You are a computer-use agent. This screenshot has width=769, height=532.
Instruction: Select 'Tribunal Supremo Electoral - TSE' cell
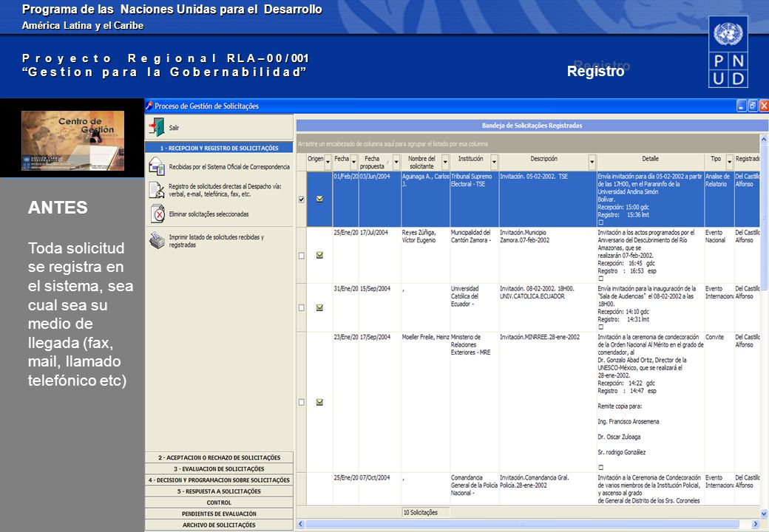[x=474, y=199]
